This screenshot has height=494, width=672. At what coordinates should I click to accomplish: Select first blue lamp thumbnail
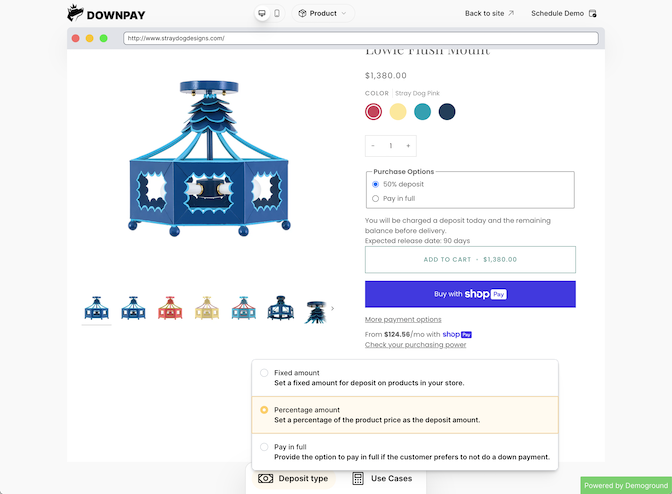[x=96, y=308]
